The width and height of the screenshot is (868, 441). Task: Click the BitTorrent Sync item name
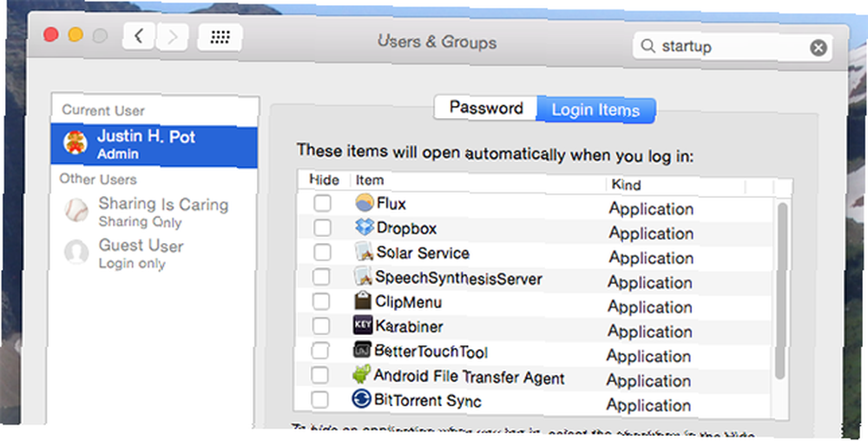427,400
